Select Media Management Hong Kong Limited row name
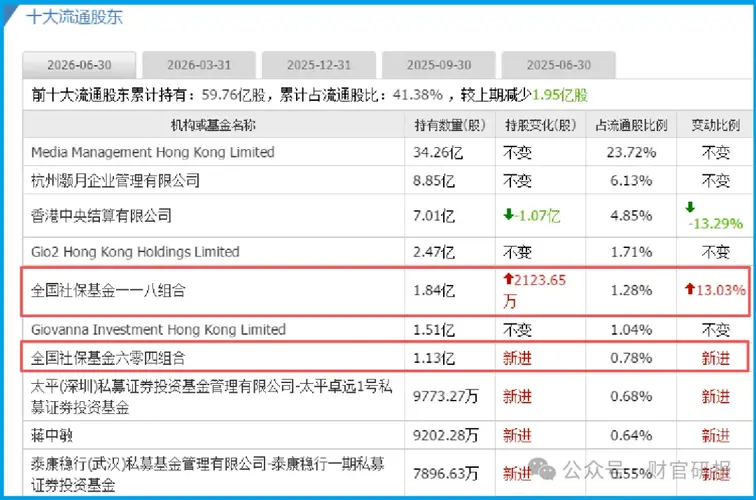756x500 pixels. [153, 152]
